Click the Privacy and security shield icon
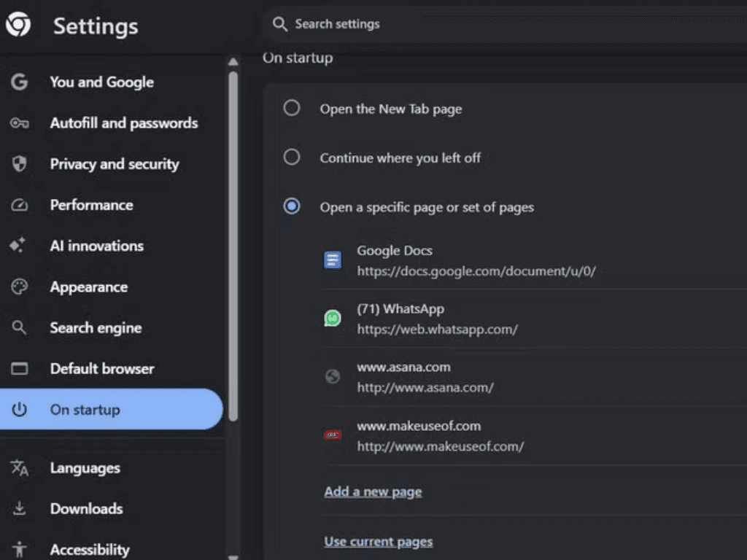This screenshot has width=747, height=560. (19, 165)
